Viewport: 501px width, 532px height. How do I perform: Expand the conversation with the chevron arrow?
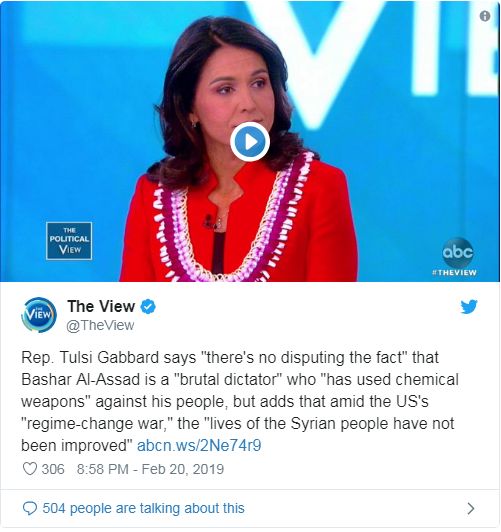pyautogui.click(x=471, y=508)
